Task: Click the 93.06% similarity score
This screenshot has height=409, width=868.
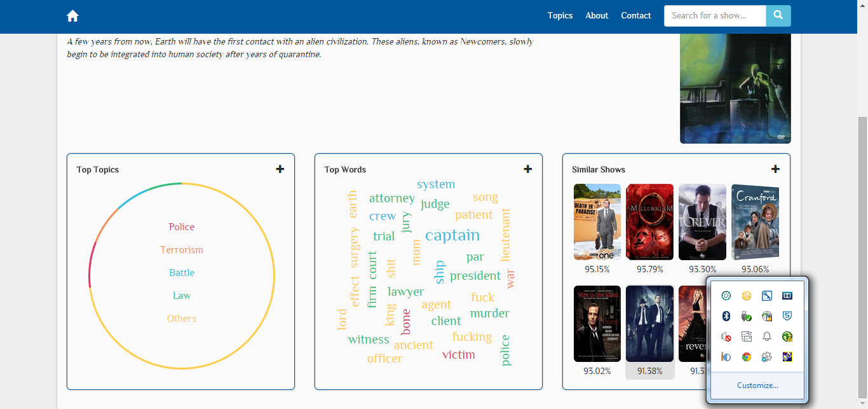Action: [755, 269]
